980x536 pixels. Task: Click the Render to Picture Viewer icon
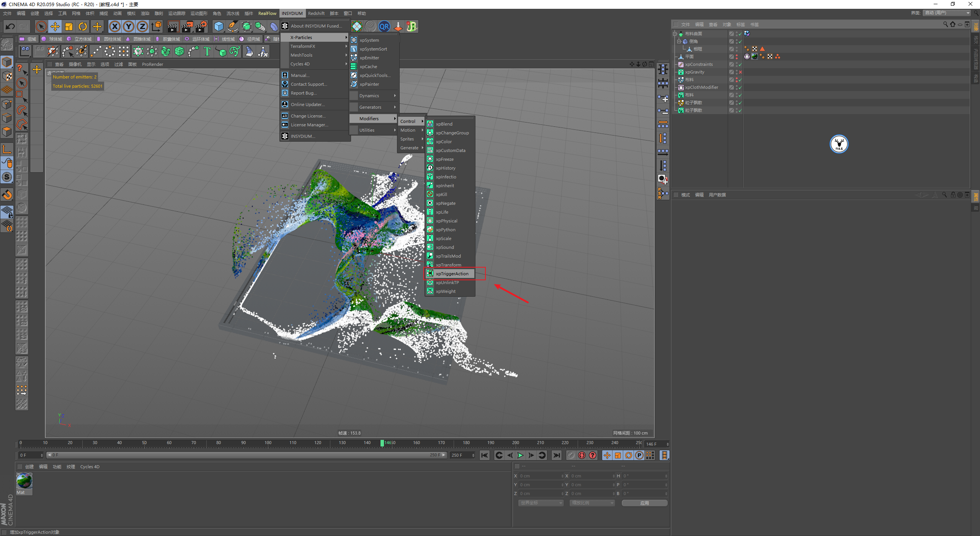pos(187,26)
